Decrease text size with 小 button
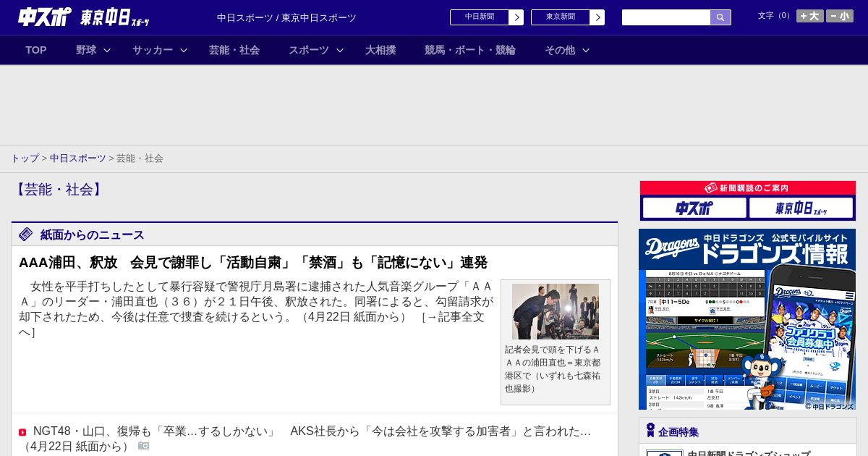868x456 pixels. click(840, 16)
